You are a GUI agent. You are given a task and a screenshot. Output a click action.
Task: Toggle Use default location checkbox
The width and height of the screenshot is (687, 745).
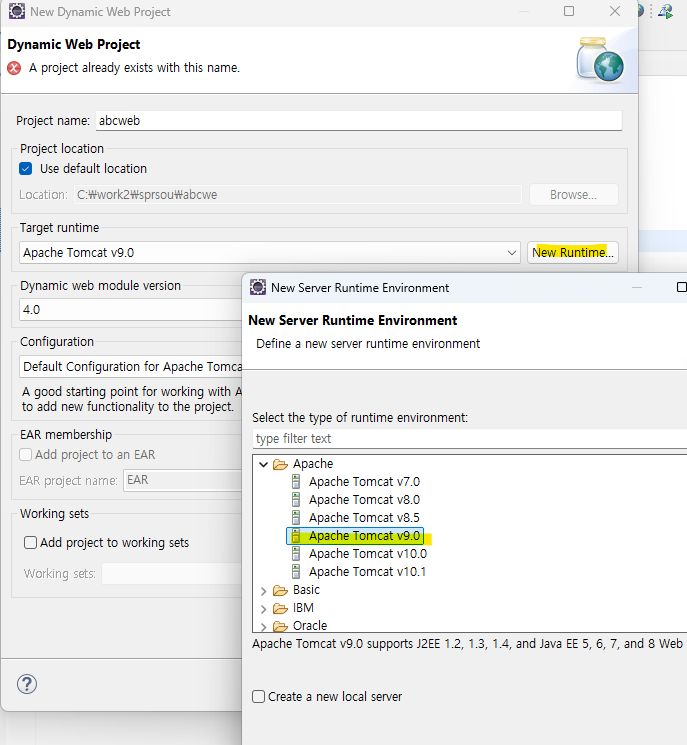[26, 169]
